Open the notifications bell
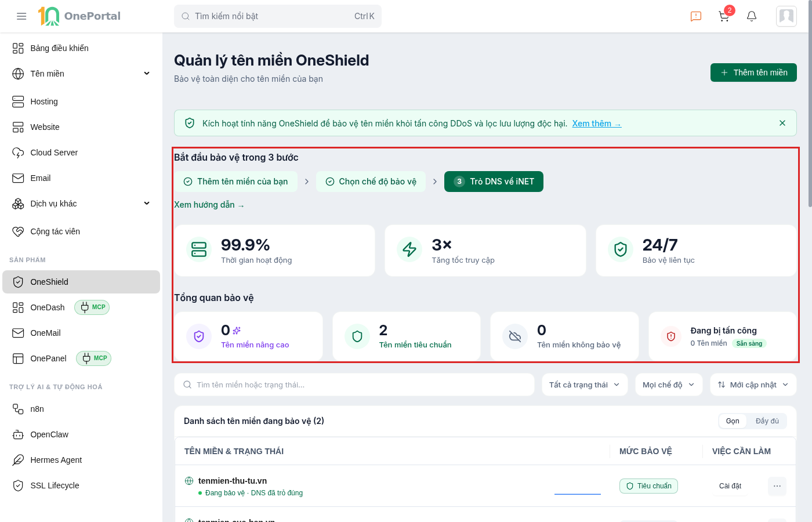The height and width of the screenshot is (522, 812). click(x=752, y=16)
